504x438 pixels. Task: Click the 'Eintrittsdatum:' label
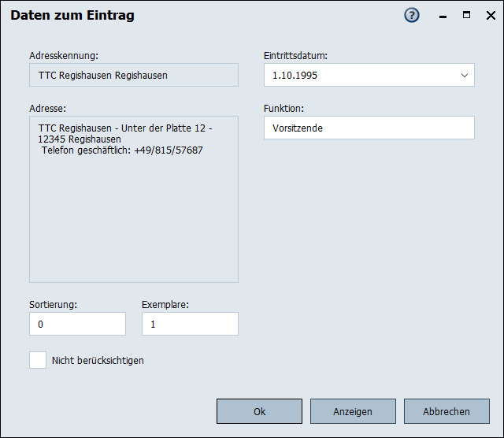coord(295,56)
